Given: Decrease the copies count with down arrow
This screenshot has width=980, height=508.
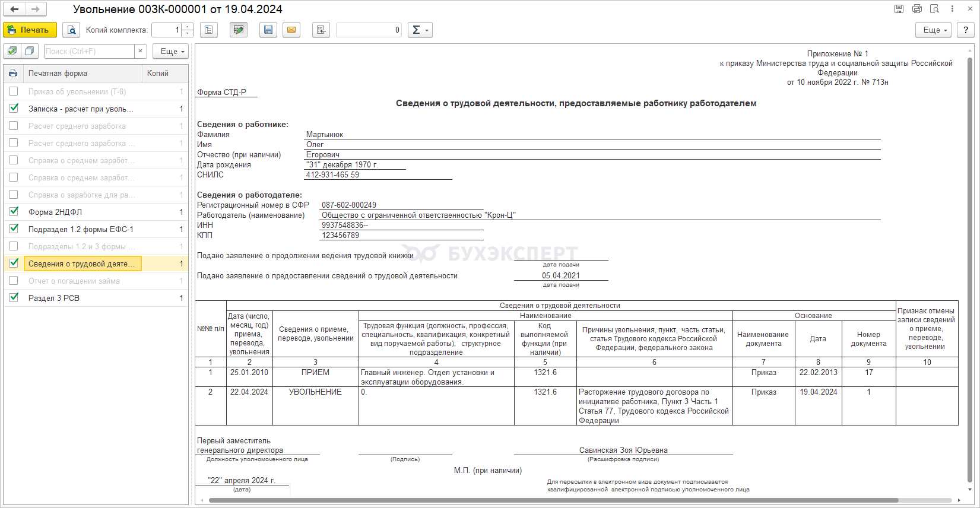Looking at the screenshot, I should [x=188, y=33].
